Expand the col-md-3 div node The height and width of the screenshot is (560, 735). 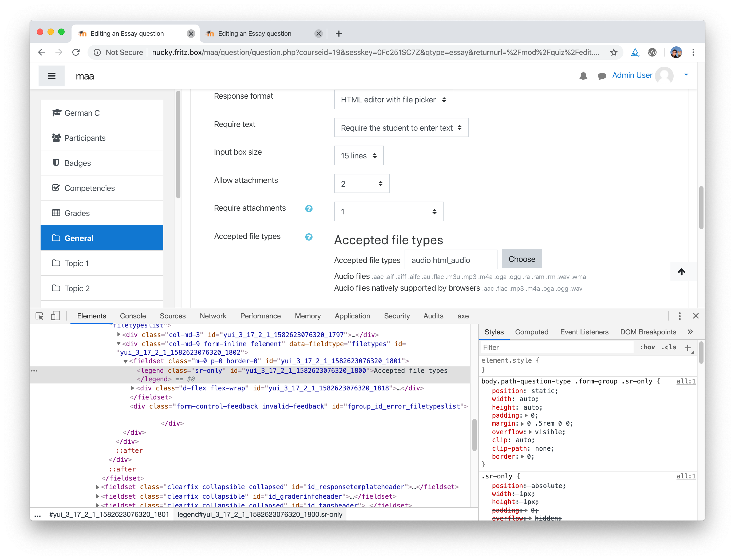coord(119,334)
